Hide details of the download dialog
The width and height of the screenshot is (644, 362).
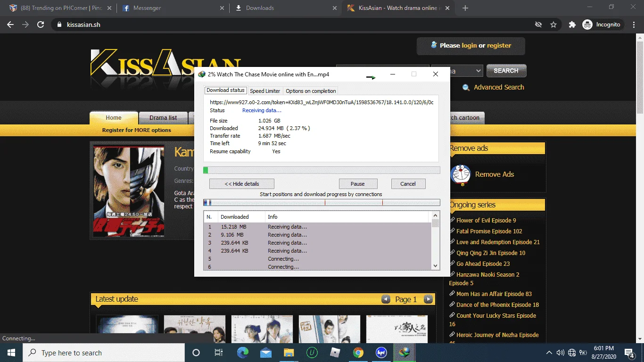[241, 184]
